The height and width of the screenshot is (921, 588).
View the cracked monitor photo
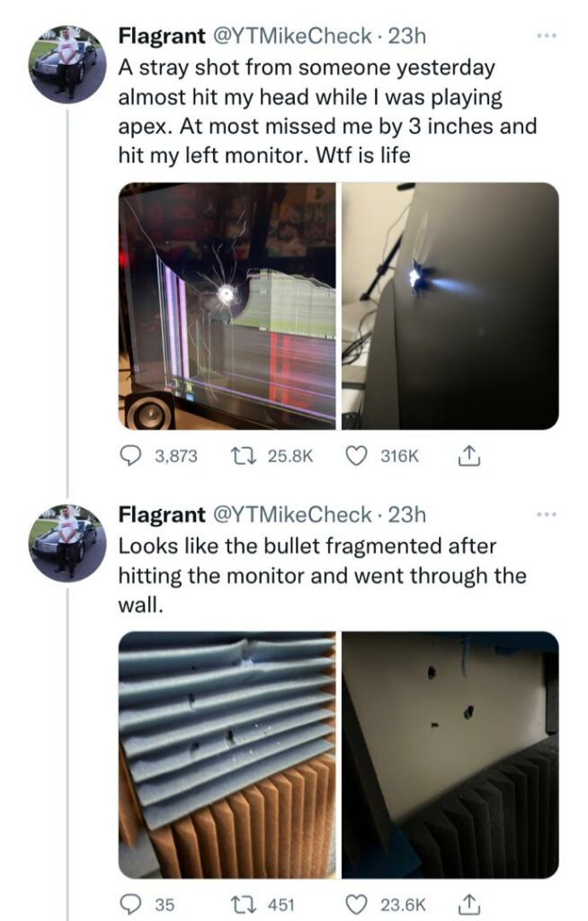click(x=227, y=306)
